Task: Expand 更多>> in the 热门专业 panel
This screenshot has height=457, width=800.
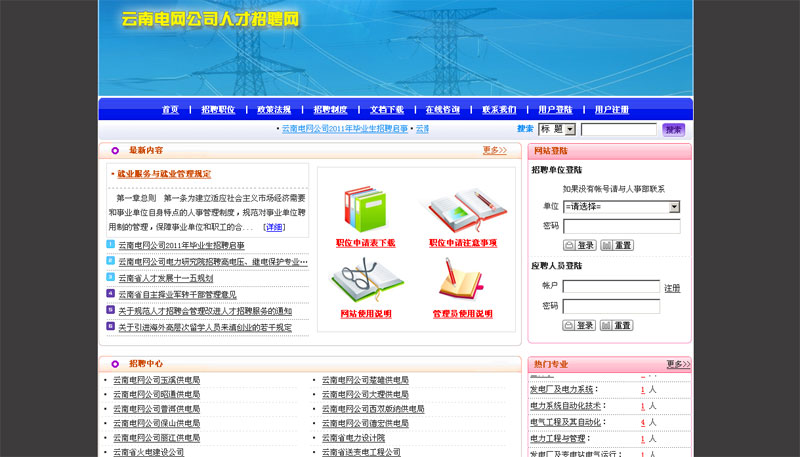Action: [677, 364]
